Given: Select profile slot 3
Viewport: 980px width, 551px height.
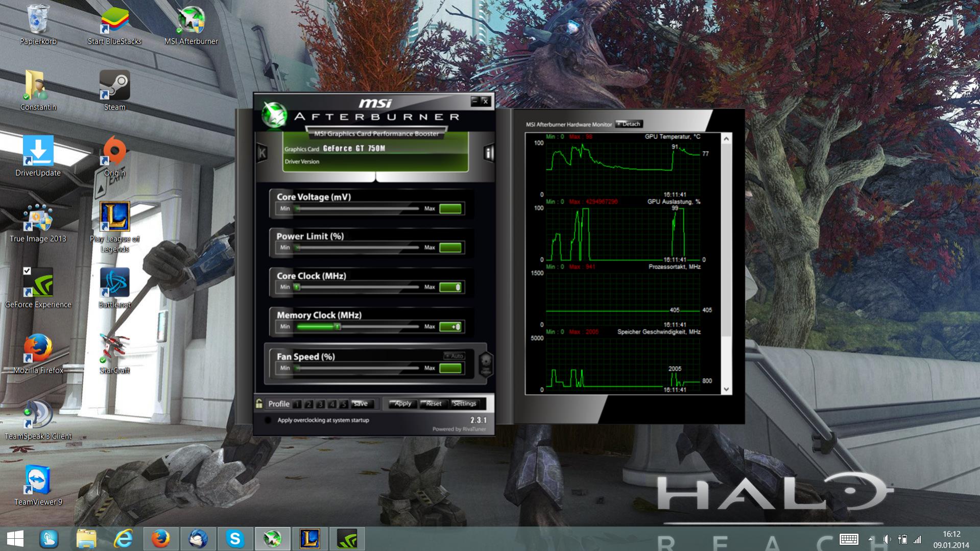Looking at the screenshot, I should (x=321, y=404).
